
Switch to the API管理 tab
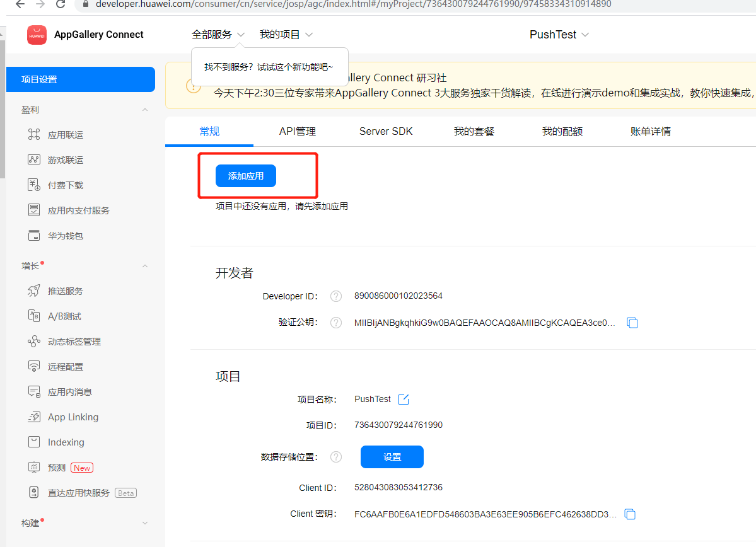[x=297, y=132]
